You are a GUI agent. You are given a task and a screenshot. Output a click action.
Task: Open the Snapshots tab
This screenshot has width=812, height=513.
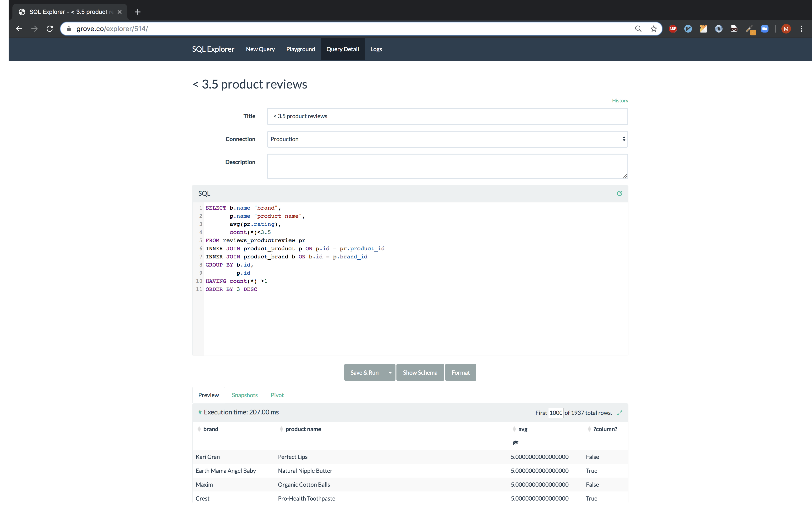click(244, 395)
